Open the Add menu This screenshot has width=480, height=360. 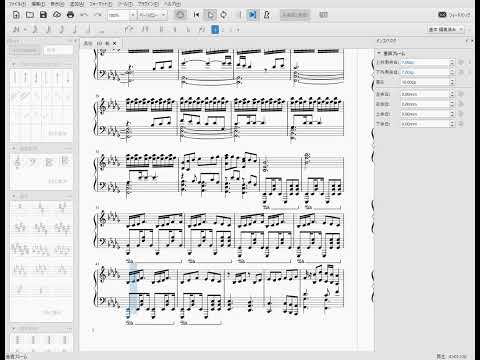(77, 4)
